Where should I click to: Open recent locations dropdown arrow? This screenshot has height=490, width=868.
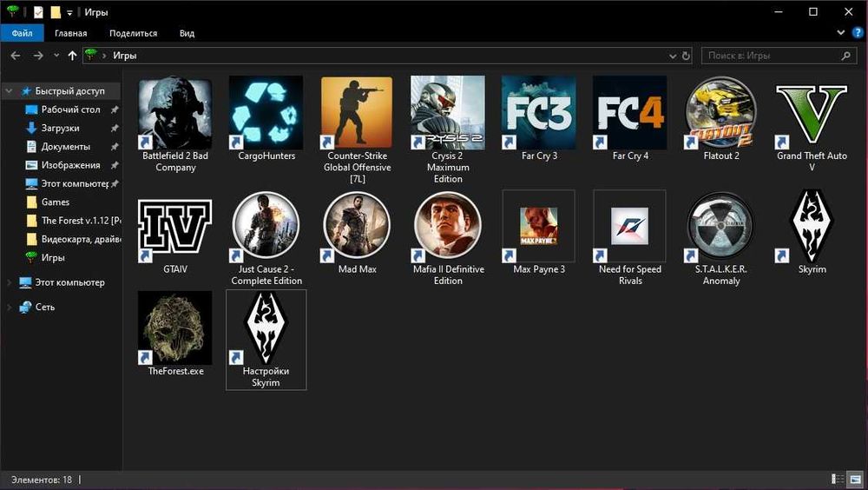pyautogui.click(x=56, y=56)
